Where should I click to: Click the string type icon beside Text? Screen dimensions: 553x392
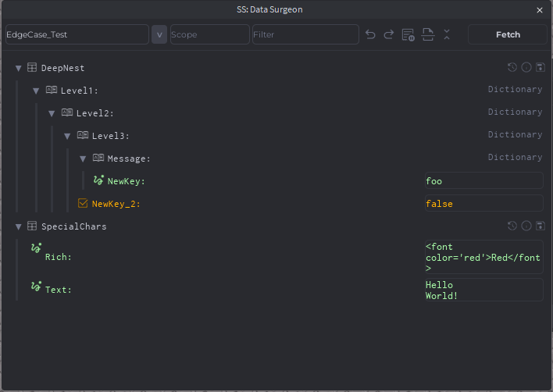pos(36,286)
